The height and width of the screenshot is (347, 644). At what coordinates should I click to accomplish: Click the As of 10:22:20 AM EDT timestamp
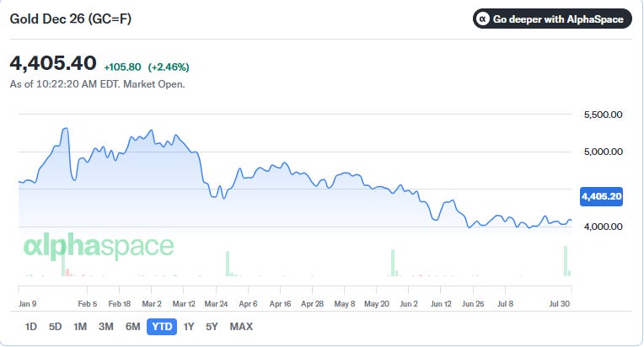pyautogui.click(x=97, y=84)
